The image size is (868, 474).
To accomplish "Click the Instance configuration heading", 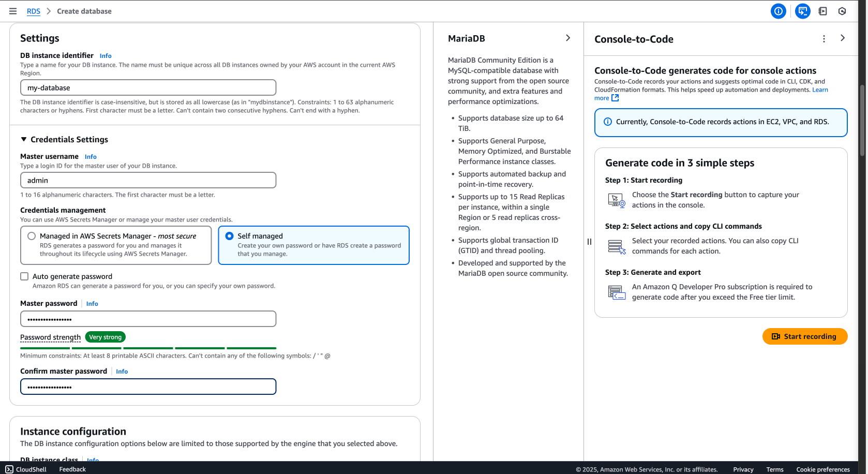I will click(73, 432).
